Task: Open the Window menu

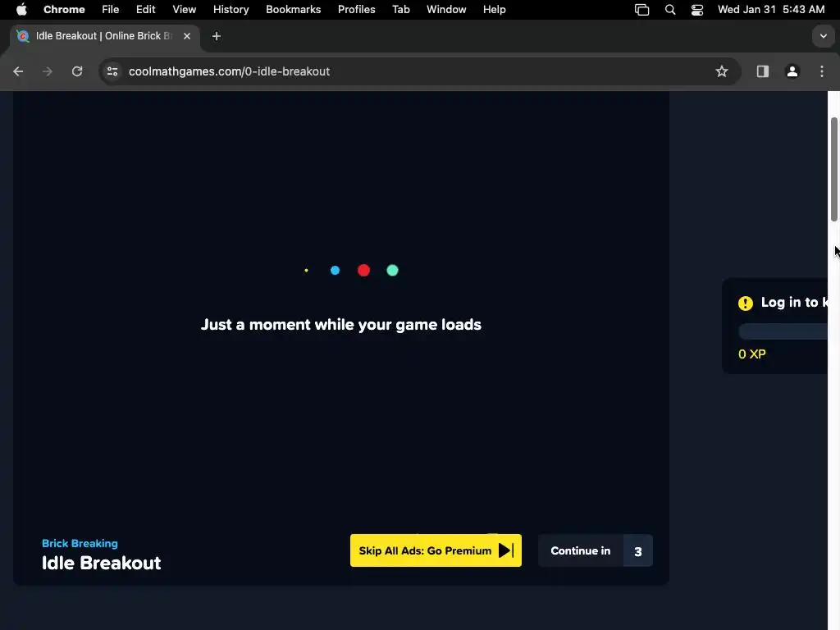Action: click(446, 10)
